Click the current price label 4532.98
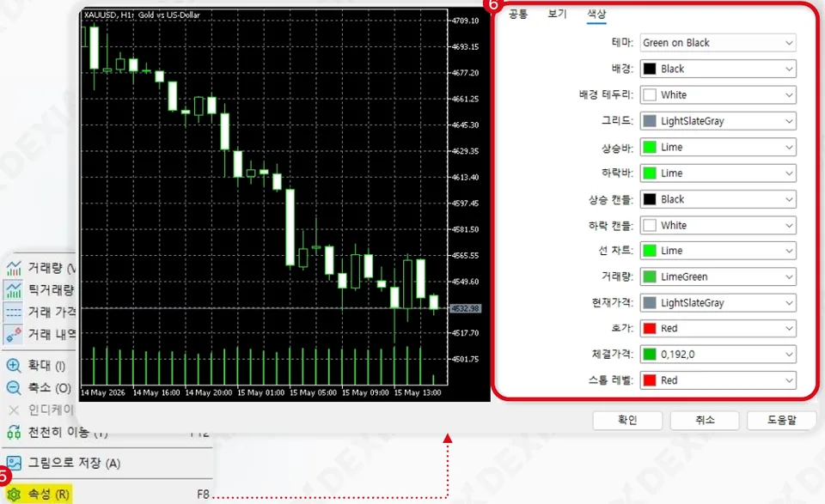This screenshot has height=504, width=825. 466,308
